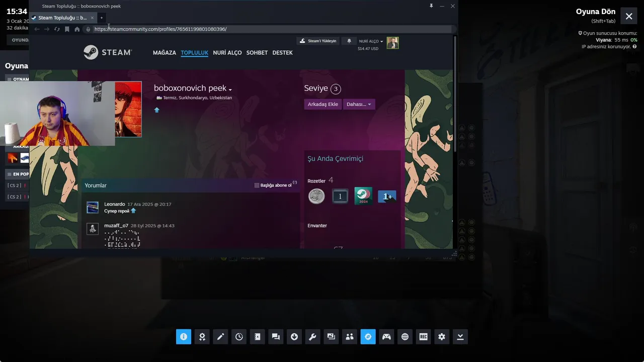Click the blue 1+ games badge
Screen dimensions: 644x362
pos(387,197)
